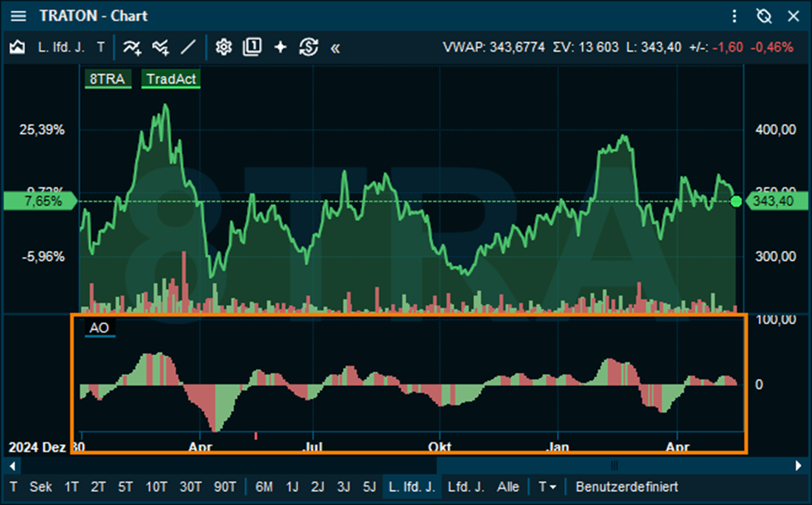The image size is (812, 505).
Task: Select the 90T time range
Action: click(225, 487)
